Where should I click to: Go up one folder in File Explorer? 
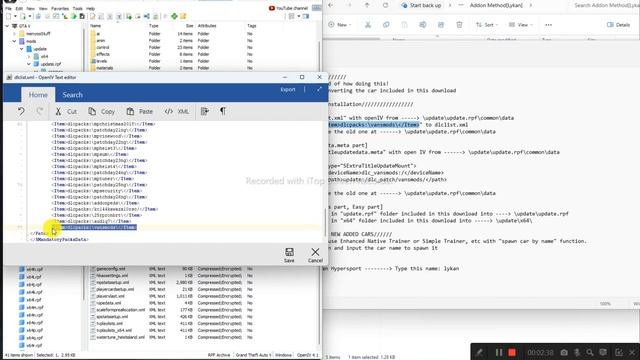click(367, 5)
